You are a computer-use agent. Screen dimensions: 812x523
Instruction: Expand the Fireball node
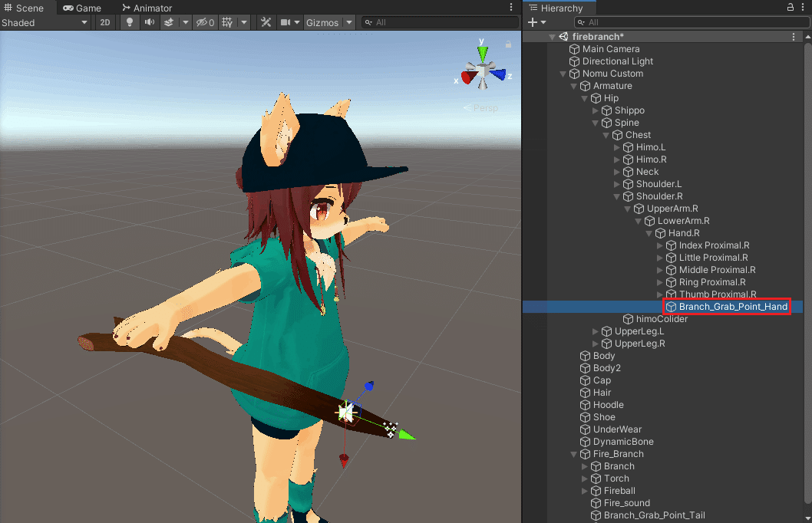click(585, 491)
